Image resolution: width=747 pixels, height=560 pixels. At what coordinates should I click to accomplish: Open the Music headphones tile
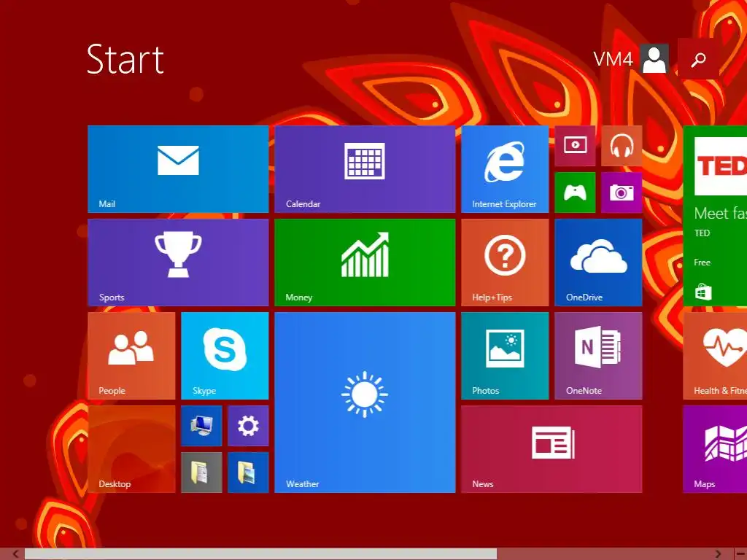point(622,146)
